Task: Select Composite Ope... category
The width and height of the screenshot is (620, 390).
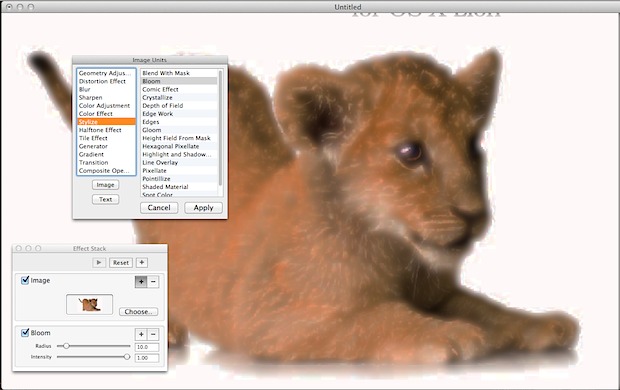Action: point(106,170)
